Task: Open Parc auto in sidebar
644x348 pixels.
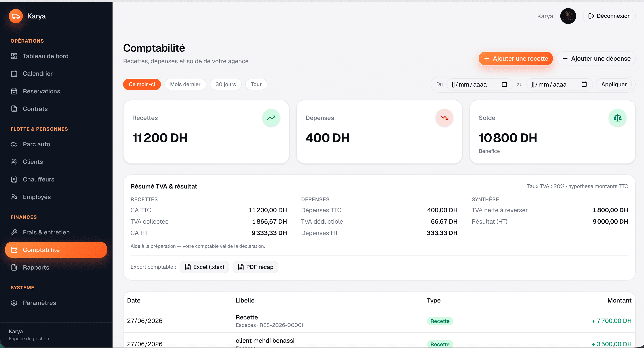Action: (x=56, y=144)
